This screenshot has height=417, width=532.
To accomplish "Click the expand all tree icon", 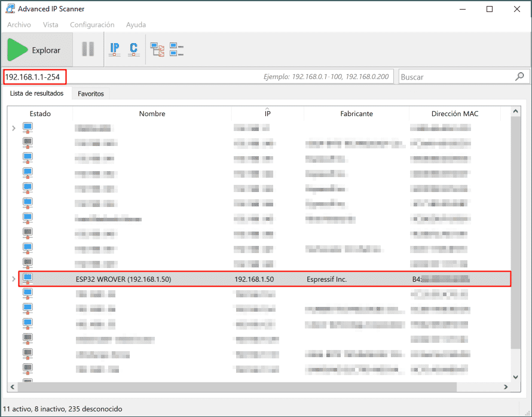I will [x=157, y=50].
